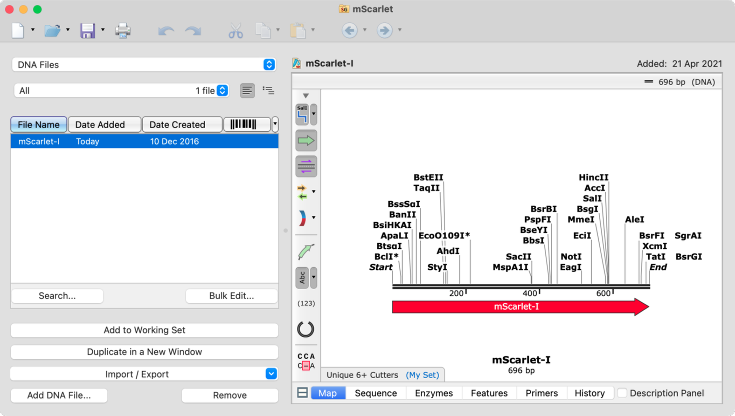Click the HincII enzyme label
Viewport: 735px width, 416px height.
point(593,177)
